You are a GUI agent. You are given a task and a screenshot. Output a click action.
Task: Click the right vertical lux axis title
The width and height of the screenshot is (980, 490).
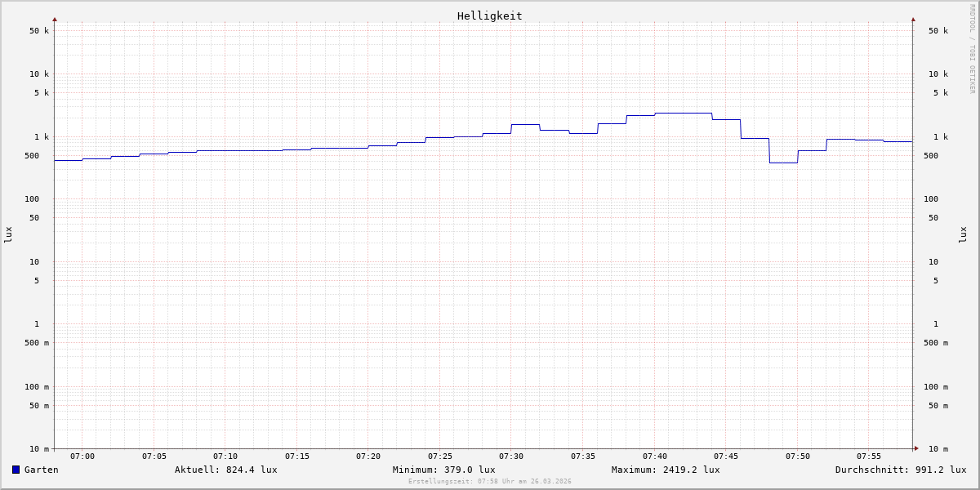coord(963,234)
